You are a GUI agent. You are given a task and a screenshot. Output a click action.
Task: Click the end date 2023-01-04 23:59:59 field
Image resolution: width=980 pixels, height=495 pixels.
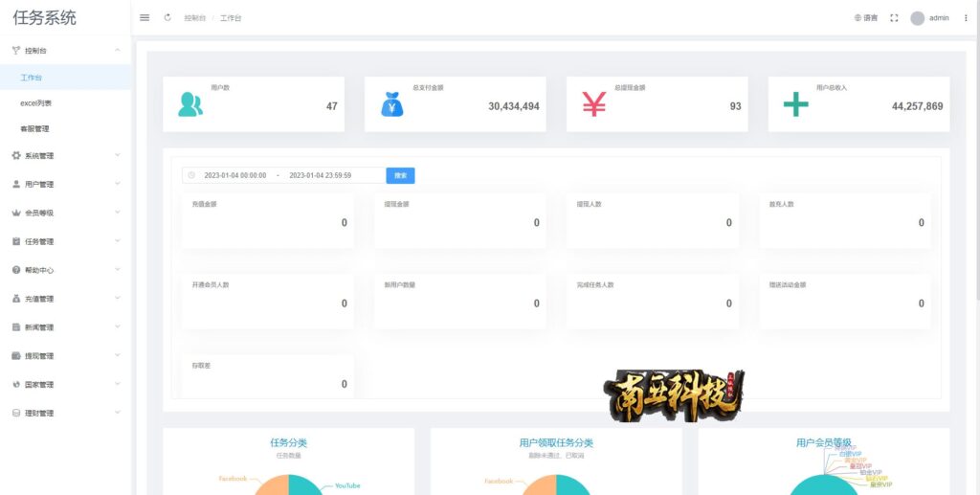(x=320, y=175)
